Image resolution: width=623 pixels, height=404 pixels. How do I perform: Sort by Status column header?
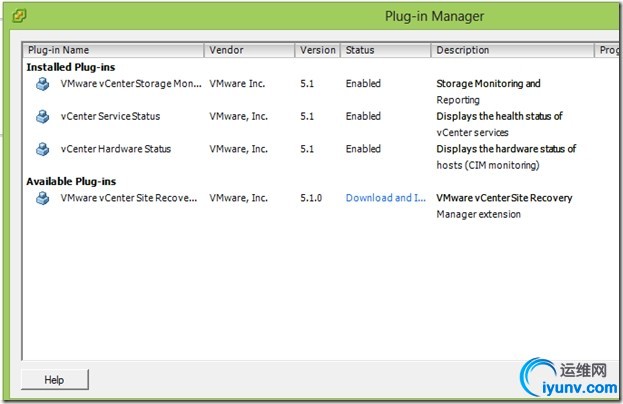click(385, 50)
